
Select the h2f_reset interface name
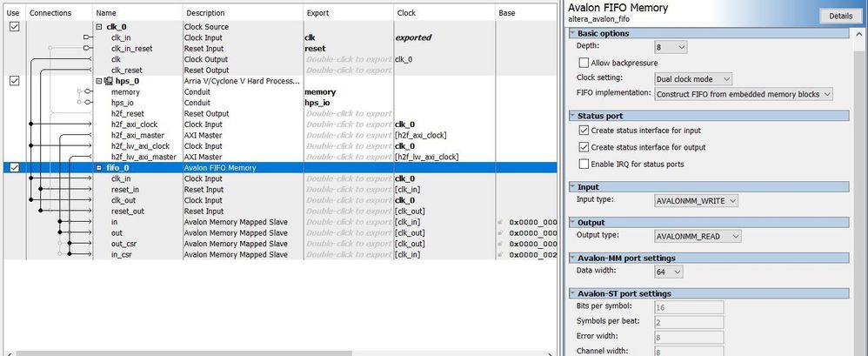point(127,113)
